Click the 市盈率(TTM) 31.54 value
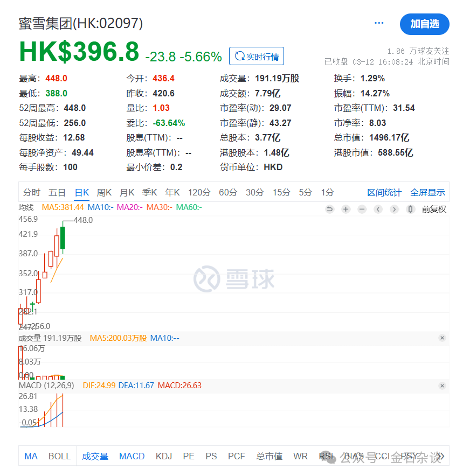The width and height of the screenshot is (456, 476). click(x=404, y=108)
